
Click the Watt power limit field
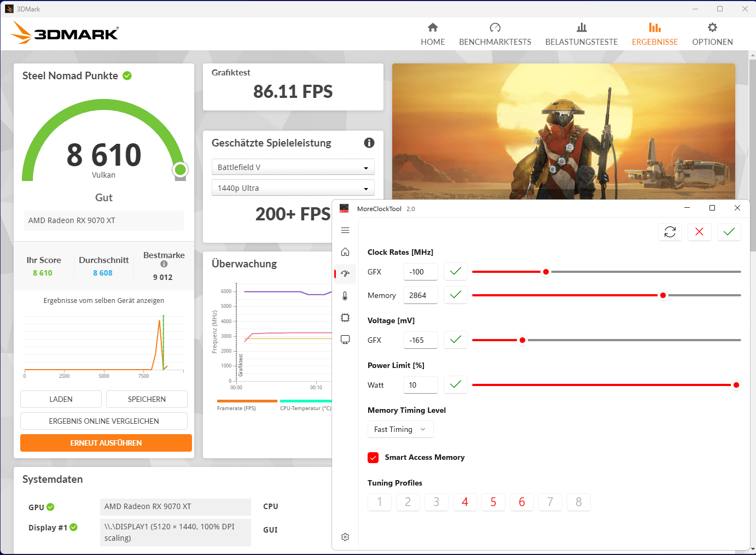click(421, 385)
